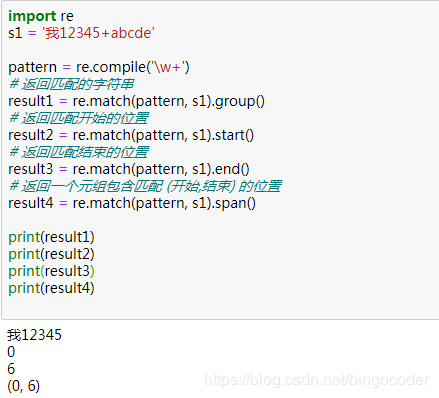
Task: Click the single output value 6
Action: 11,369
